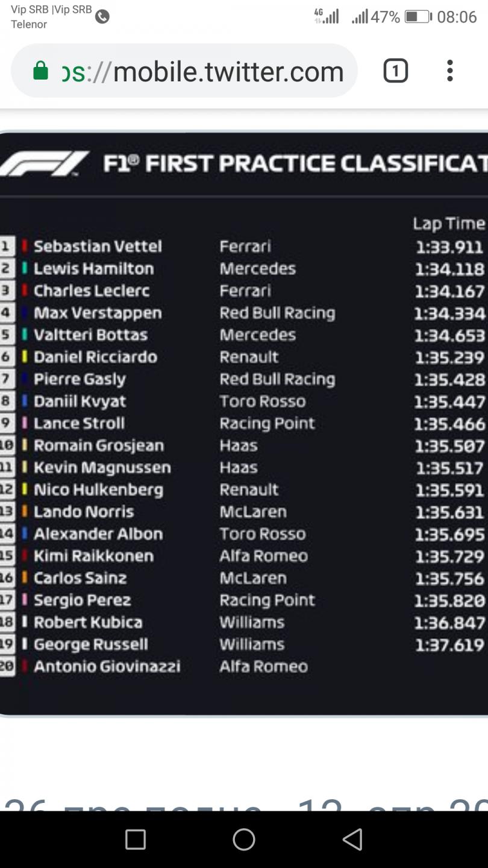Image resolution: width=488 pixels, height=868 pixels.
Task: Tap the Lap Time column header
Action: [x=449, y=224]
